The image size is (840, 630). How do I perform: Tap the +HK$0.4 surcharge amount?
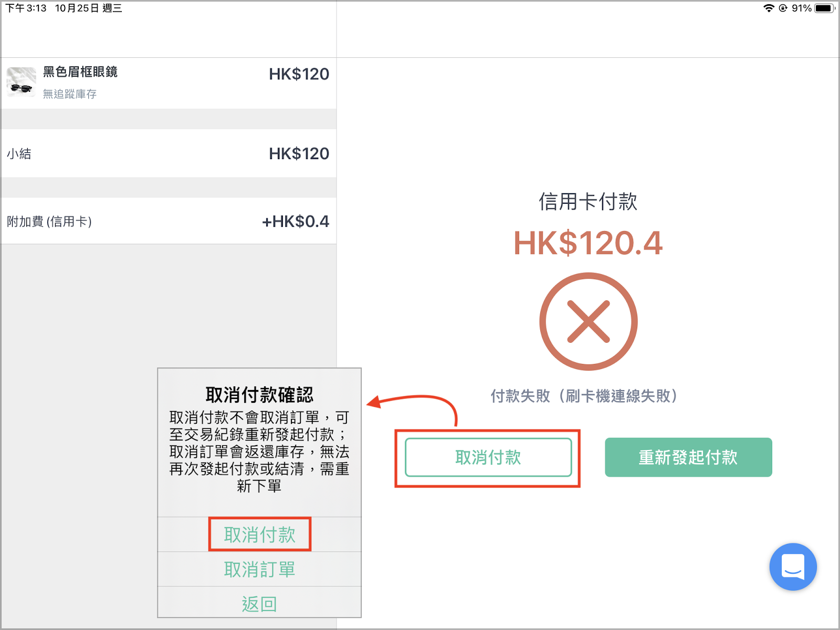296,222
